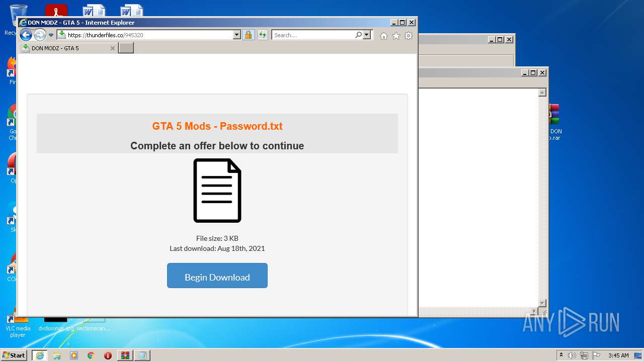Image resolution: width=644 pixels, height=362 pixels.
Task: Maximize the rear WinRAR background window
Action: click(500, 40)
